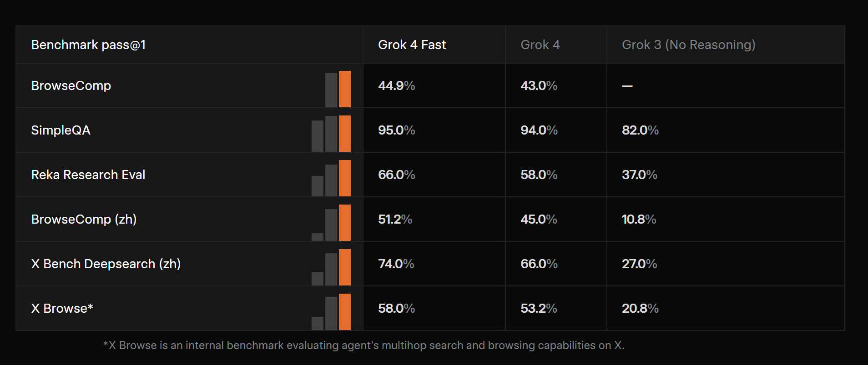Switch to the Grok 4 column header
The width and height of the screenshot is (868, 365).
tap(540, 45)
